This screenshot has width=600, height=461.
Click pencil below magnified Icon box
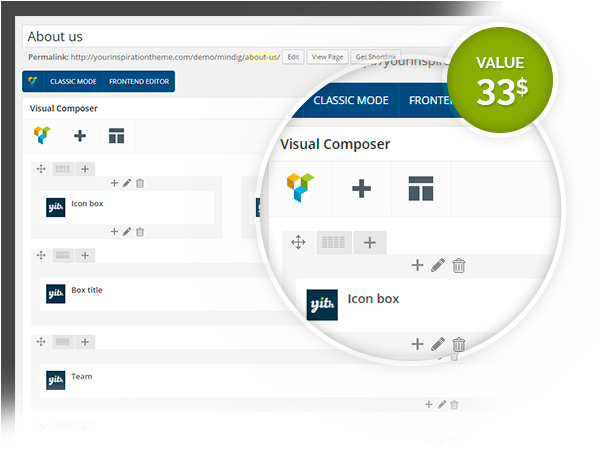tap(438, 344)
